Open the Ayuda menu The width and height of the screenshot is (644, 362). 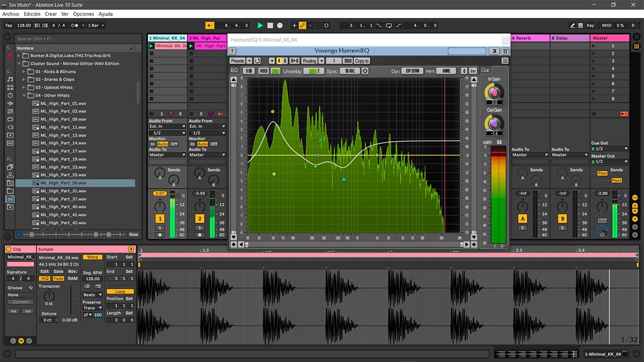coord(106,14)
